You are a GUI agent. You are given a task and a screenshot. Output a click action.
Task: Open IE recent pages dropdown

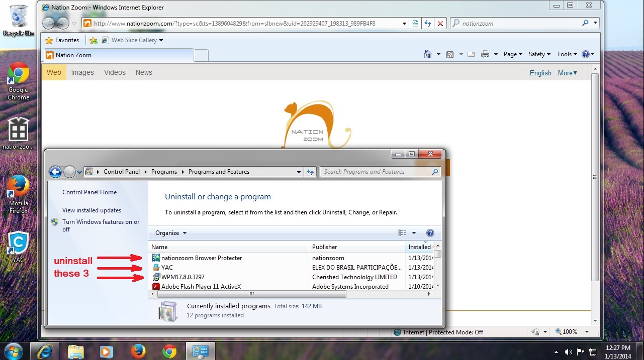[74, 23]
